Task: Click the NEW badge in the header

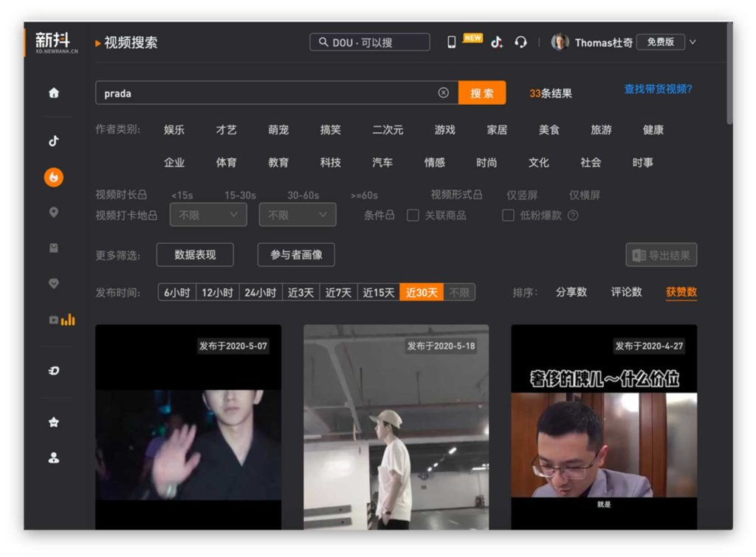Action: [x=472, y=38]
